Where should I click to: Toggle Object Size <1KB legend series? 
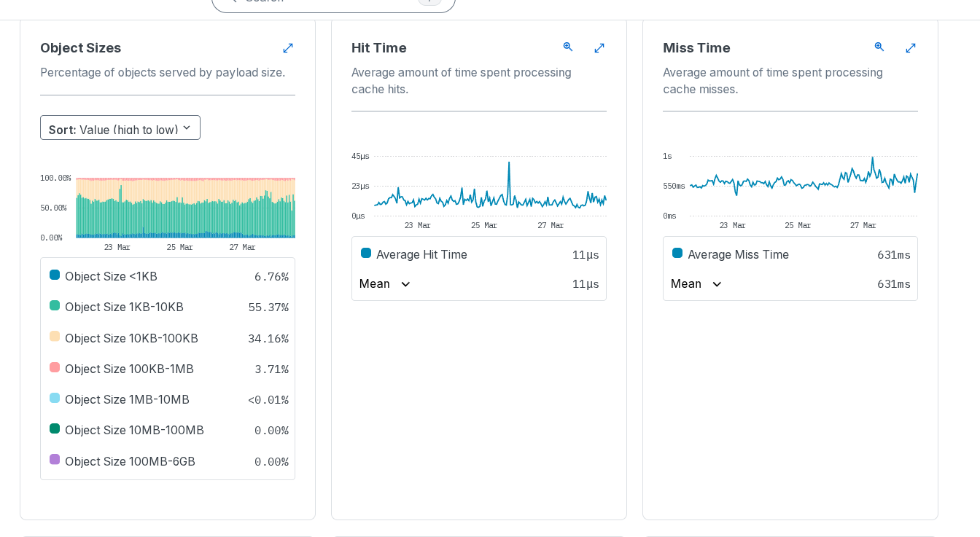[x=111, y=276]
